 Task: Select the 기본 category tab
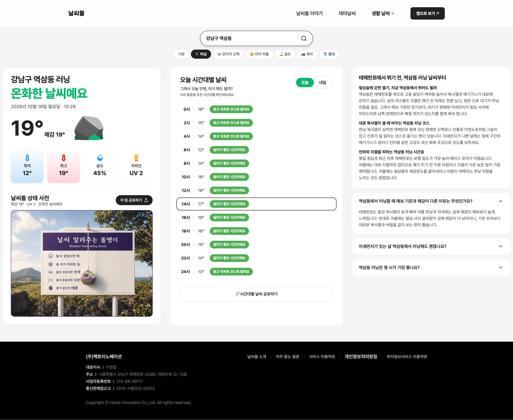coord(181,54)
